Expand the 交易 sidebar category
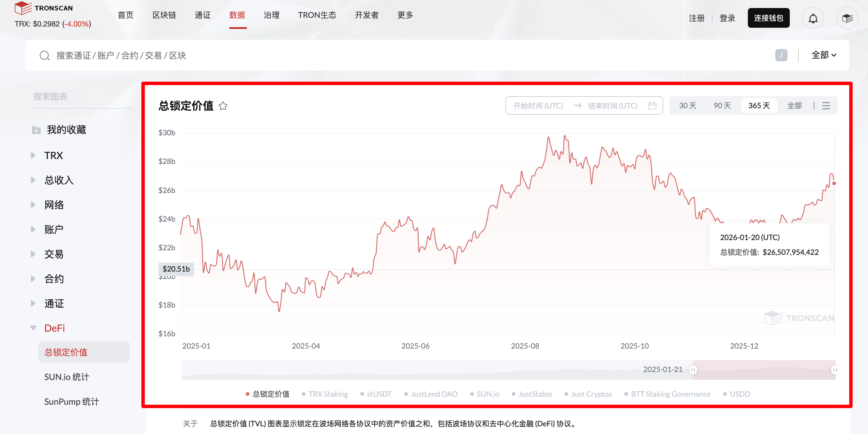The image size is (868, 434). click(x=33, y=254)
